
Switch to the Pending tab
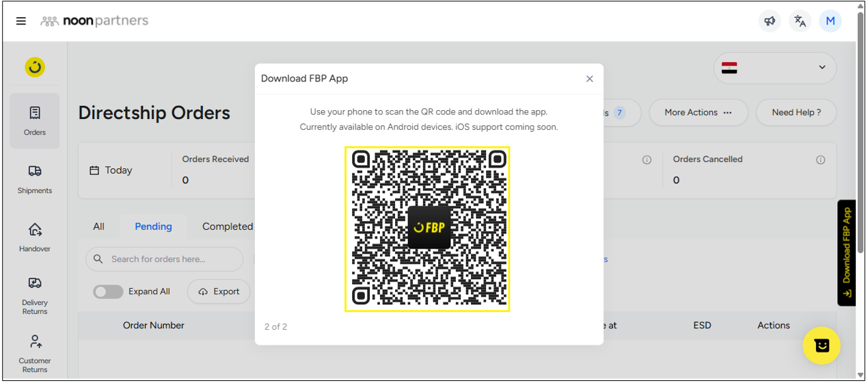coord(153,226)
